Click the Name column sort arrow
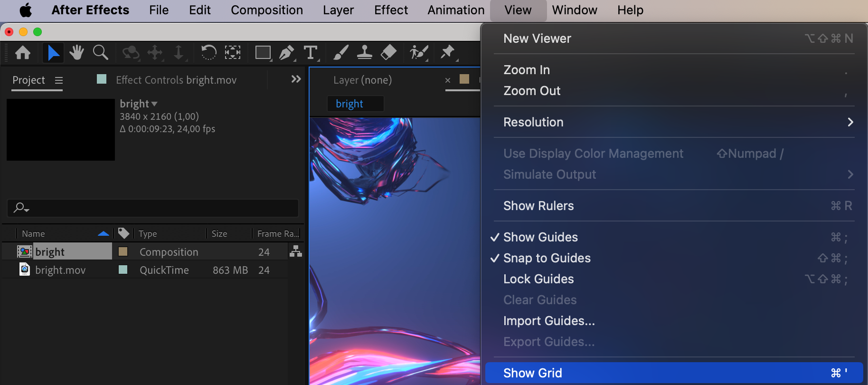Viewport: 868px width, 385px height. 104,233
